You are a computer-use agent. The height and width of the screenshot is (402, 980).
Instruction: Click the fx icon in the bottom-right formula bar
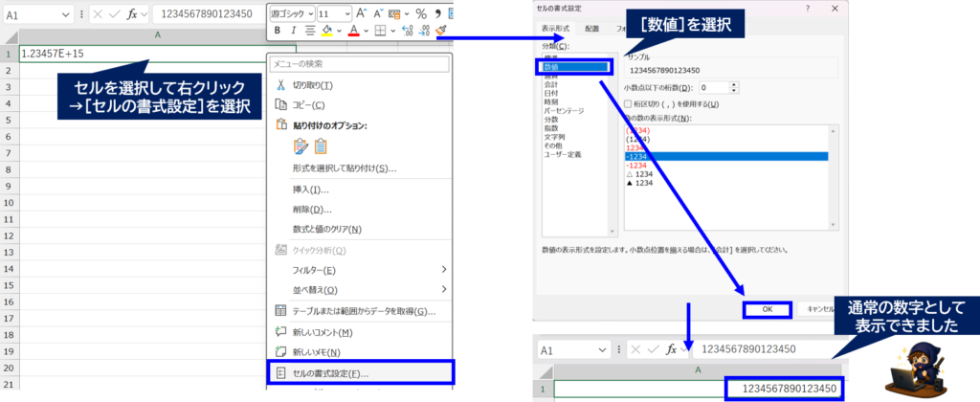672,349
